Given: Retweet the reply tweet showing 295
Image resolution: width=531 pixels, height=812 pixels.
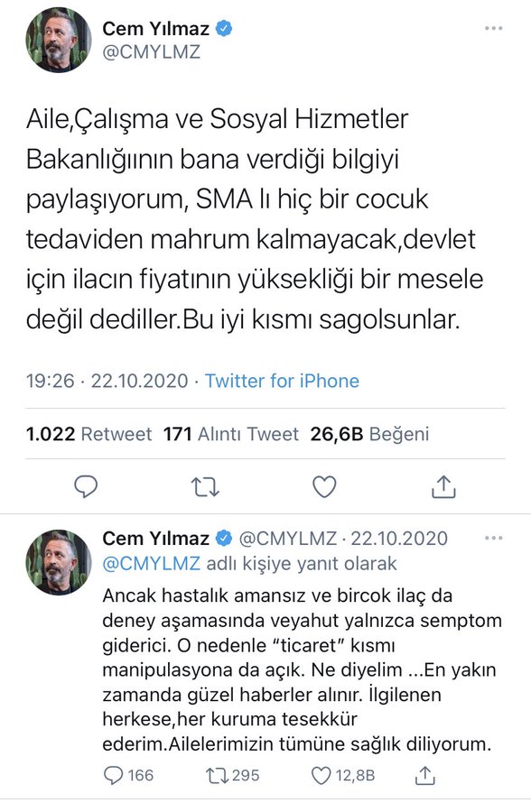Looking at the screenshot, I should (x=232, y=775).
